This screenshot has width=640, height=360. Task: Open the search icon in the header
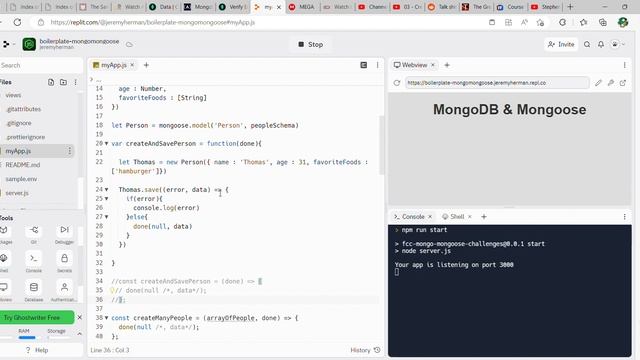pos(587,44)
